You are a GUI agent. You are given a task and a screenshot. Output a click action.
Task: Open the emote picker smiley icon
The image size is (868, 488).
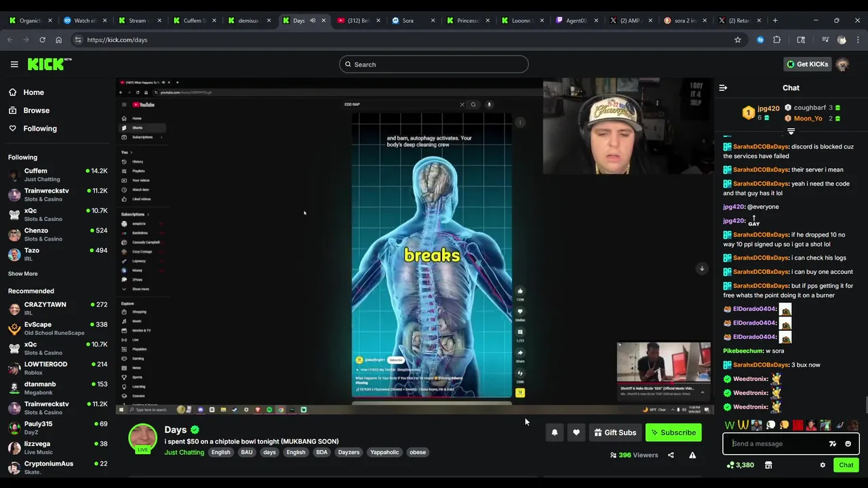click(x=848, y=444)
